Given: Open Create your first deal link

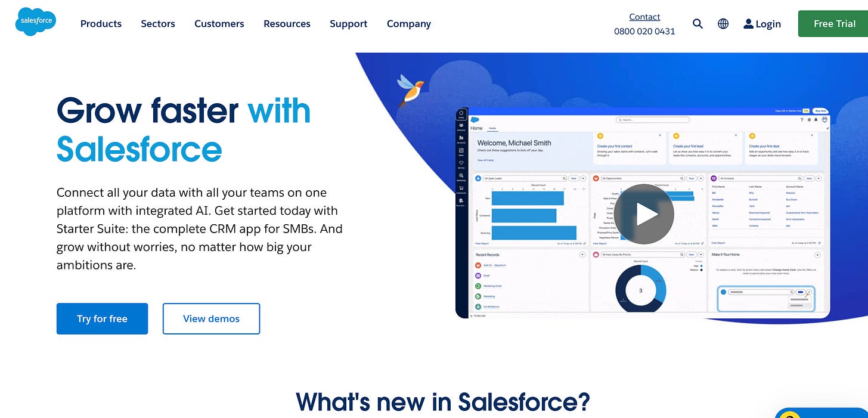Looking at the screenshot, I should pyautogui.click(x=764, y=146).
